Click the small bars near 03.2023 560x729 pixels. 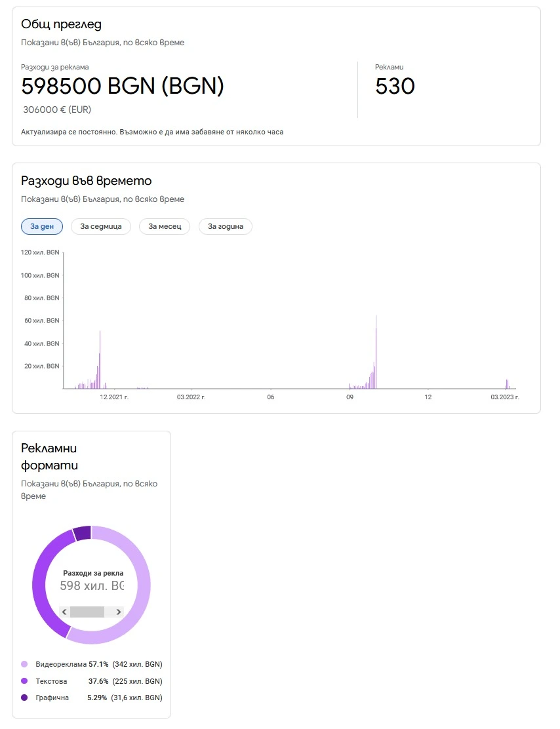507,384
